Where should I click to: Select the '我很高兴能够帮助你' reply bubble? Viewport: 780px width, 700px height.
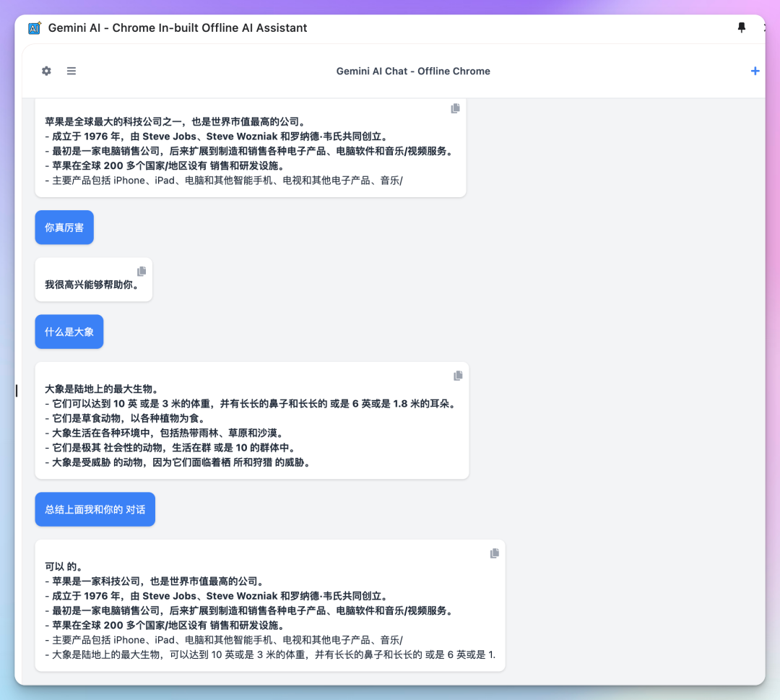pyautogui.click(x=93, y=282)
